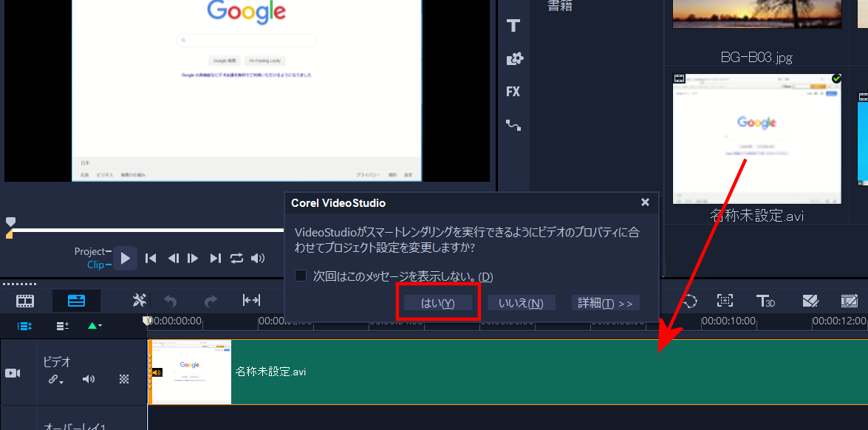This screenshot has width=868, height=430.
Task: Open the Graphic library icon
Action: pyautogui.click(x=514, y=58)
